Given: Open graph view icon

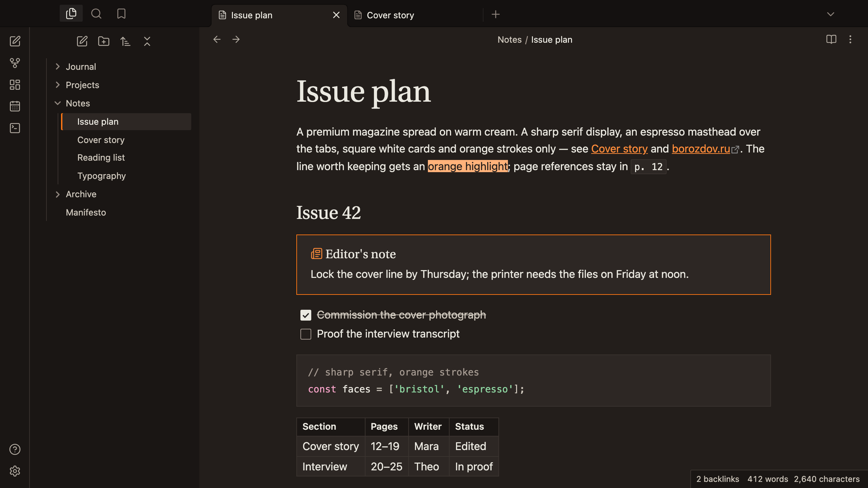Looking at the screenshot, I should pos(15,63).
